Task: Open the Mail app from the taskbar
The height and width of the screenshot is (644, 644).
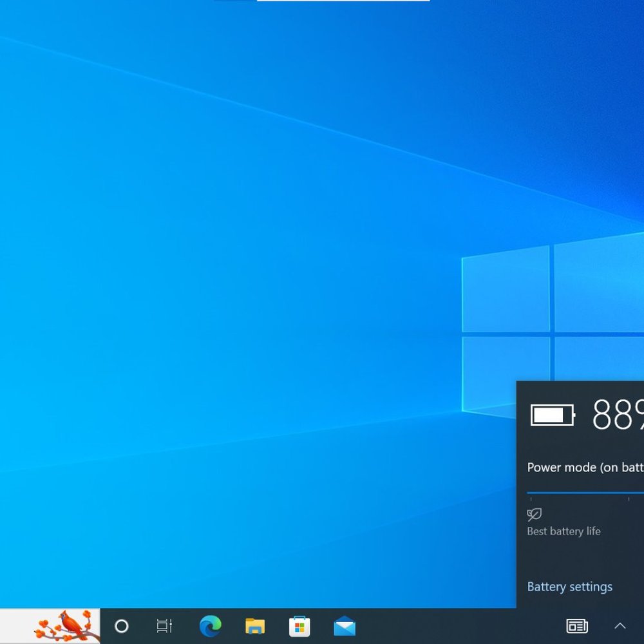Action: pos(345,626)
